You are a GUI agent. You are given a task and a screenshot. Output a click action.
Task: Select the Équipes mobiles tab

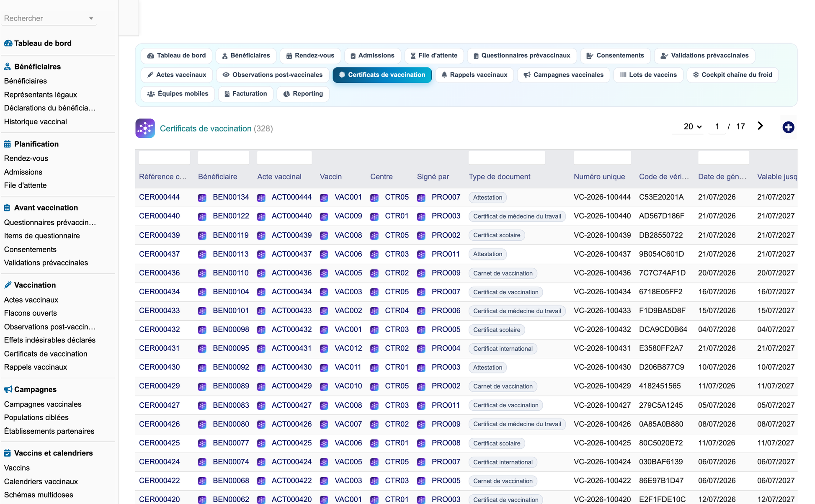click(178, 94)
